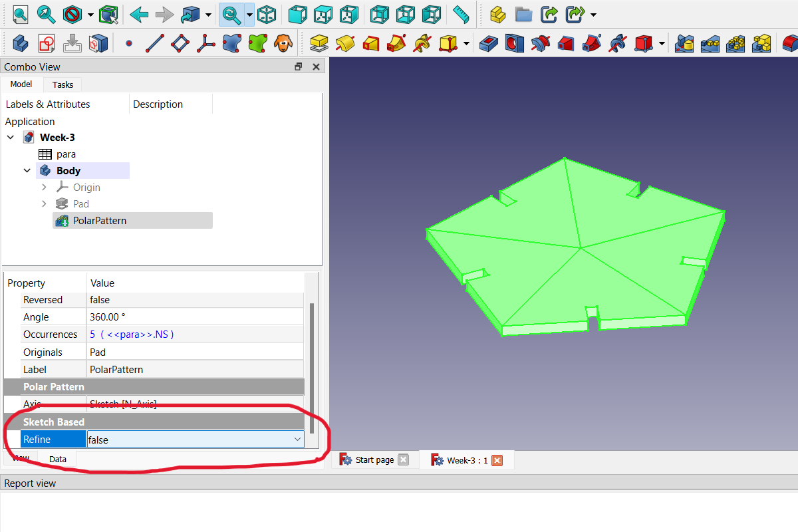The image size is (798, 532).
Task: Select PolarPattern in the model tree
Action: click(x=99, y=221)
